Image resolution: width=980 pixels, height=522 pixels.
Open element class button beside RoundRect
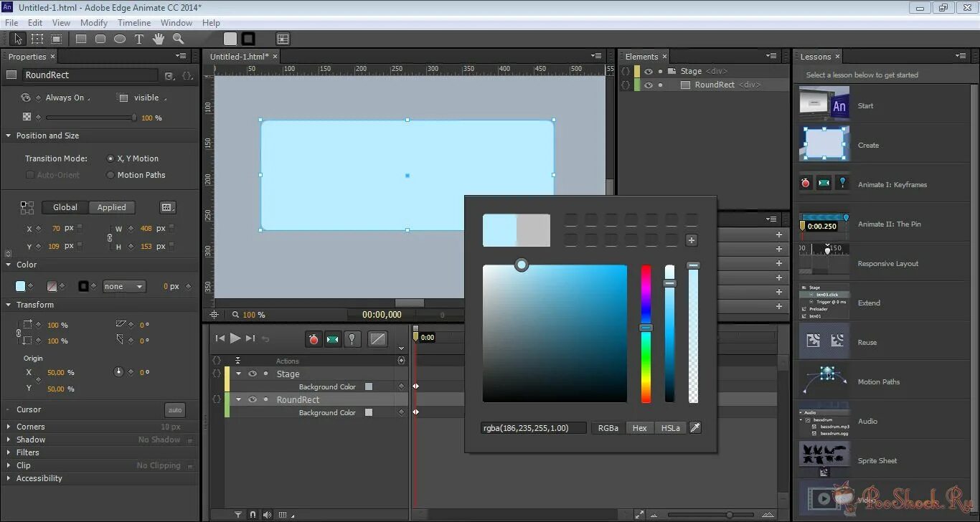coord(169,75)
